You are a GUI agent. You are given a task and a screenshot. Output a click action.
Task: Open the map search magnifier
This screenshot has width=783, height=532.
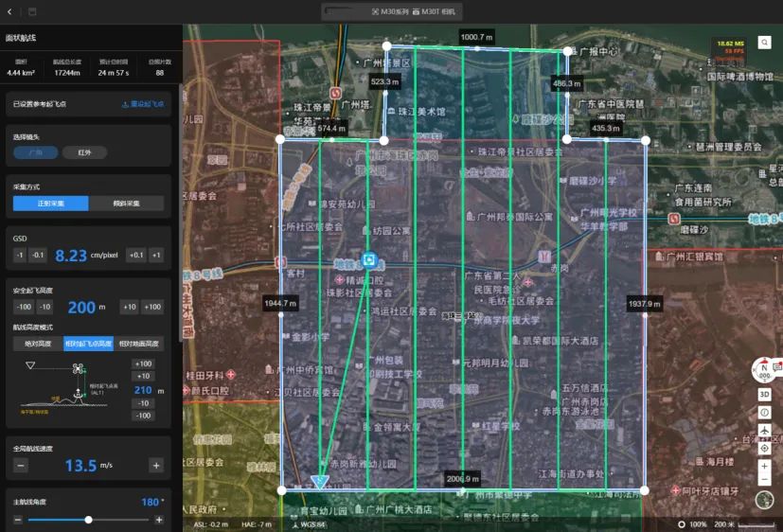(764, 43)
